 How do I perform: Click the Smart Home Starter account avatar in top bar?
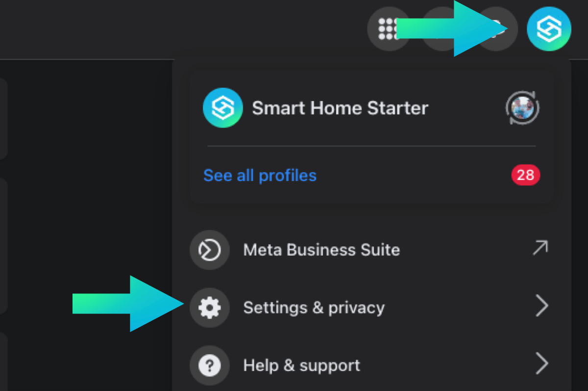point(549,29)
